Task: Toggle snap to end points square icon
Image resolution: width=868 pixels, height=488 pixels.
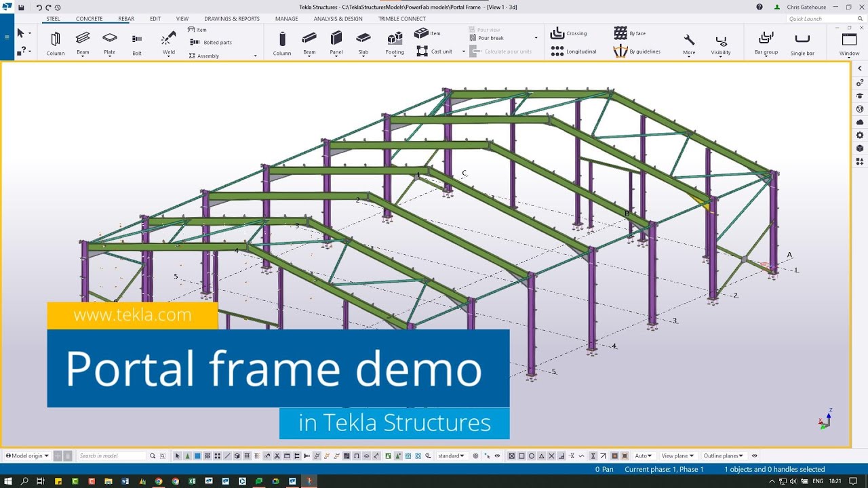Action: 521,456
